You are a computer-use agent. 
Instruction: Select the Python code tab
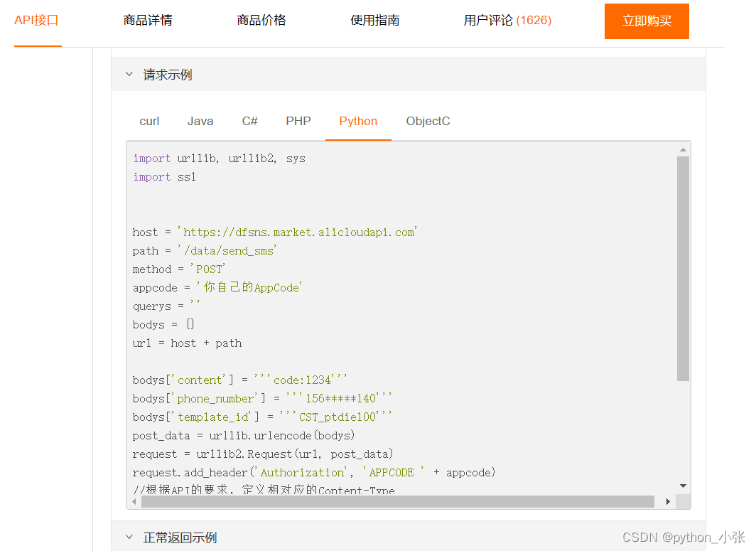(x=358, y=121)
